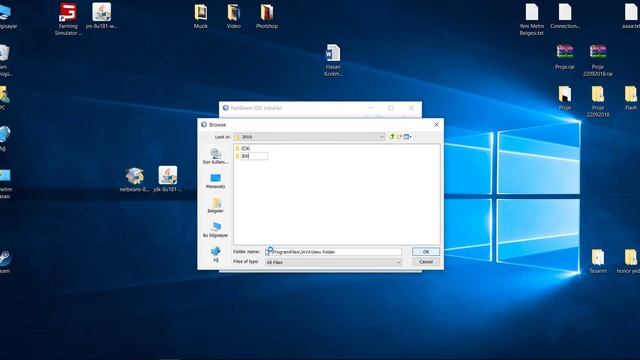The width and height of the screenshot is (640, 360).
Task: Select the Video folder on the desktop
Action: tap(234, 16)
